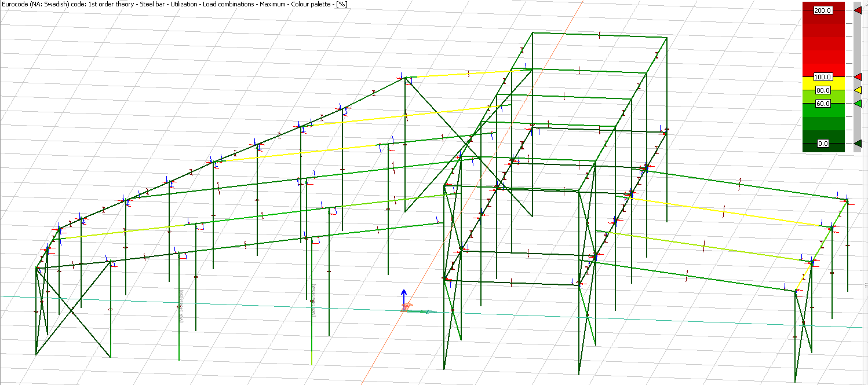Click the 80.0 palette value box
This screenshot has height=385, width=868.
tap(823, 90)
